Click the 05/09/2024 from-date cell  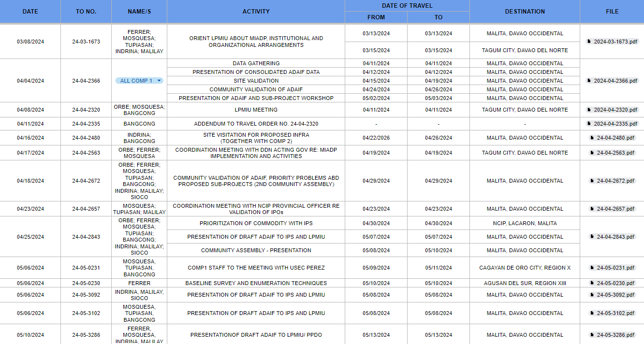point(376,268)
